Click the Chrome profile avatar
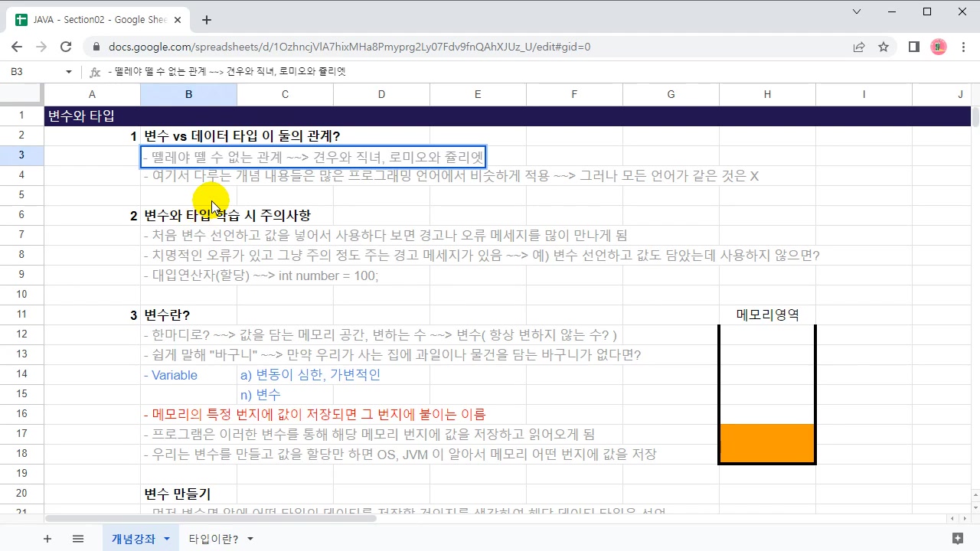This screenshot has width=980, height=551. click(x=938, y=47)
